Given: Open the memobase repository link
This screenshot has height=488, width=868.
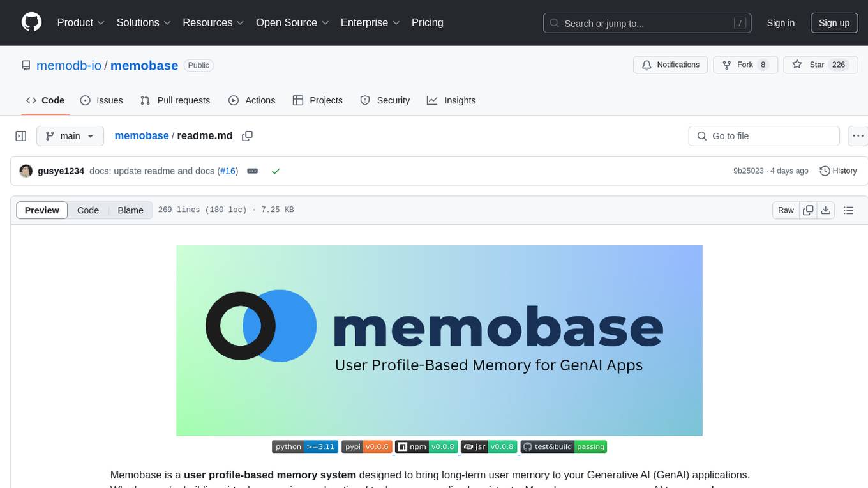Looking at the screenshot, I should pyautogui.click(x=144, y=65).
